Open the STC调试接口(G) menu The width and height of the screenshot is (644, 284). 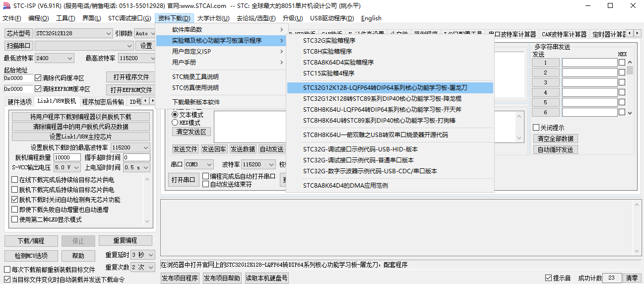click(x=129, y=18)
